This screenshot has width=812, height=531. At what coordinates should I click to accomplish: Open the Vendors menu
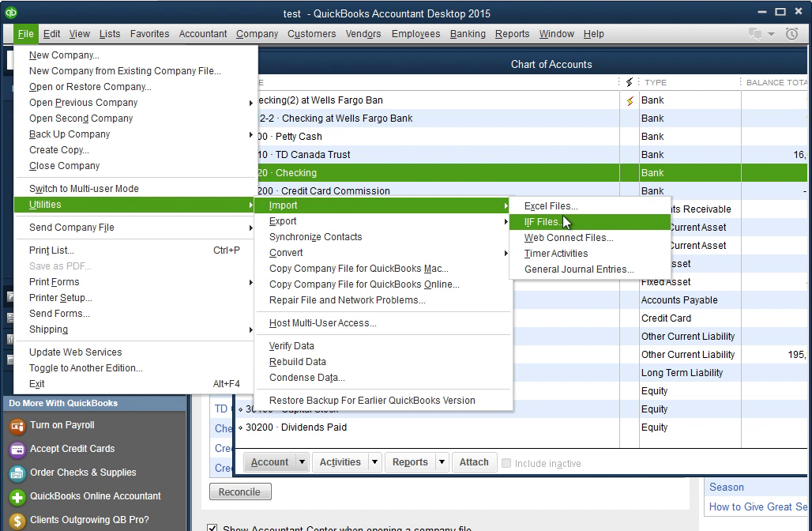click(363, 34)
